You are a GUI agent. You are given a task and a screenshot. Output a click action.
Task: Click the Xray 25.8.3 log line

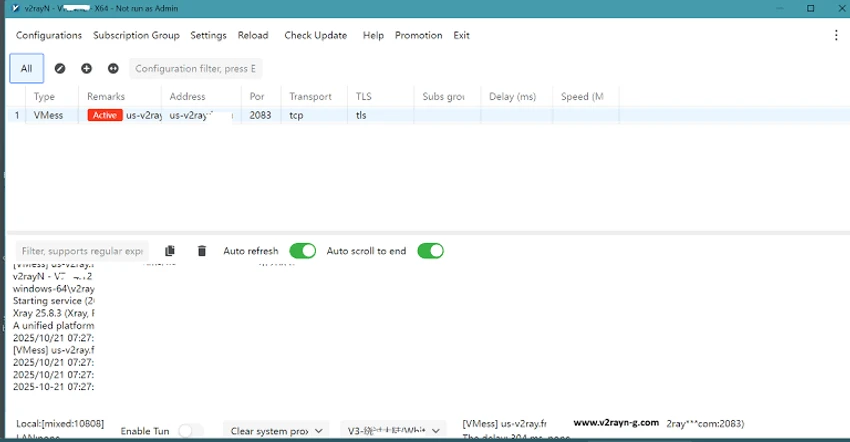(54, 313)
